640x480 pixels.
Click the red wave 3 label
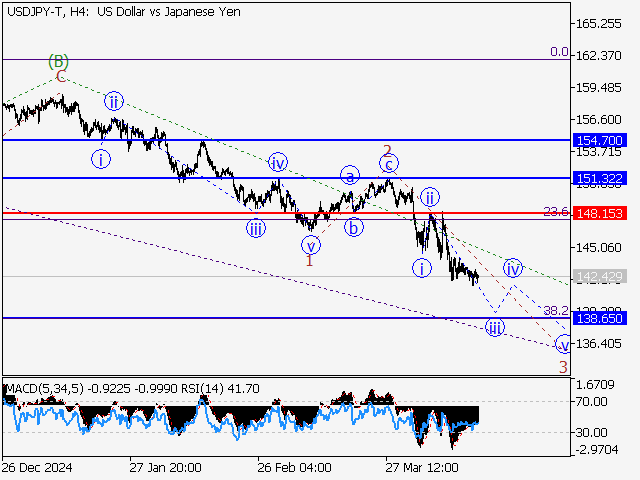pos(563,367)
